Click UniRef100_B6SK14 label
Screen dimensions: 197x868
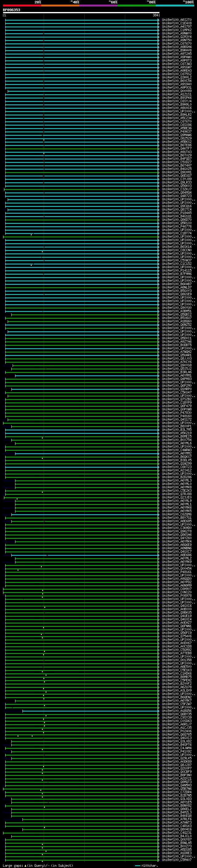click(177, 247)
